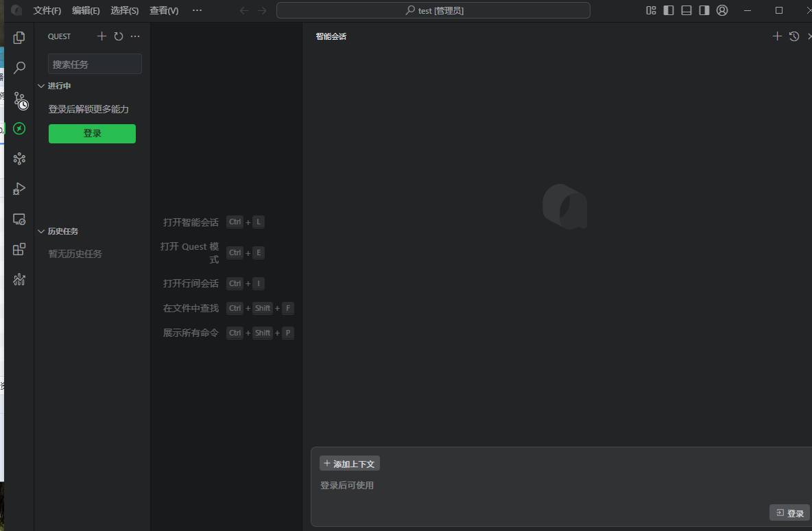Add a new Quest task with plus icon
This screenshot has width=812, height=531.
tap(101, 36)
